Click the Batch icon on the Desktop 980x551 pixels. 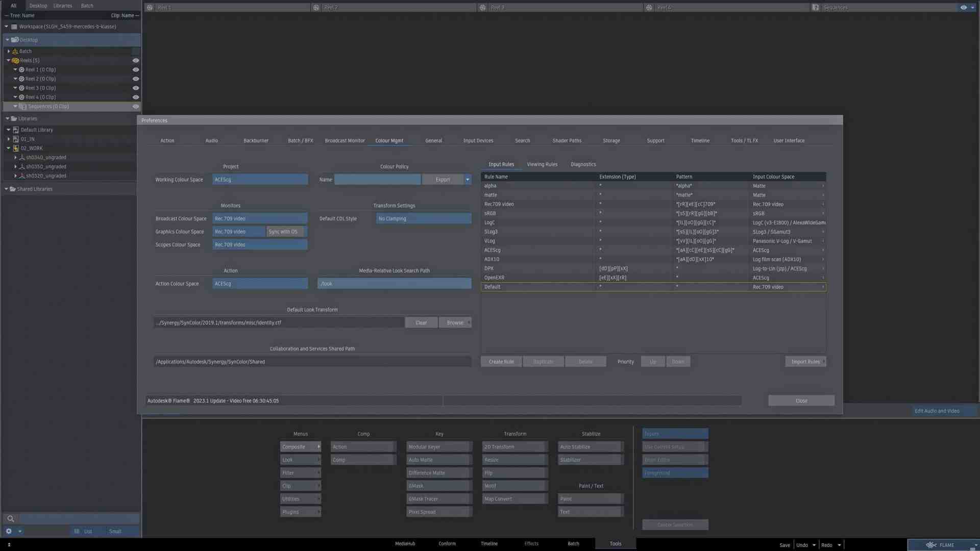click(15, 51)
